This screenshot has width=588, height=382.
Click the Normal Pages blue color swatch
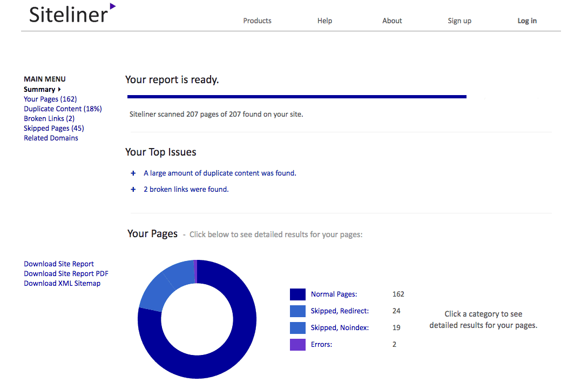297,294
